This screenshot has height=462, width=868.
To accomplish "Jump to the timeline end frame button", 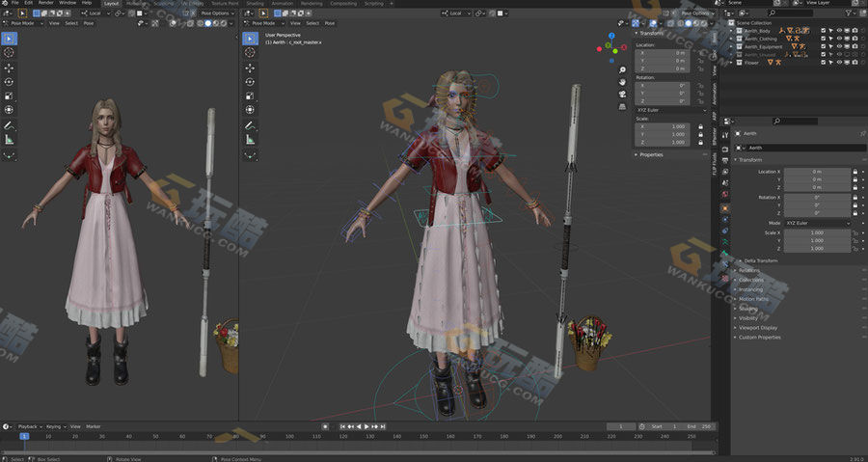I will (x=383, y=426).
